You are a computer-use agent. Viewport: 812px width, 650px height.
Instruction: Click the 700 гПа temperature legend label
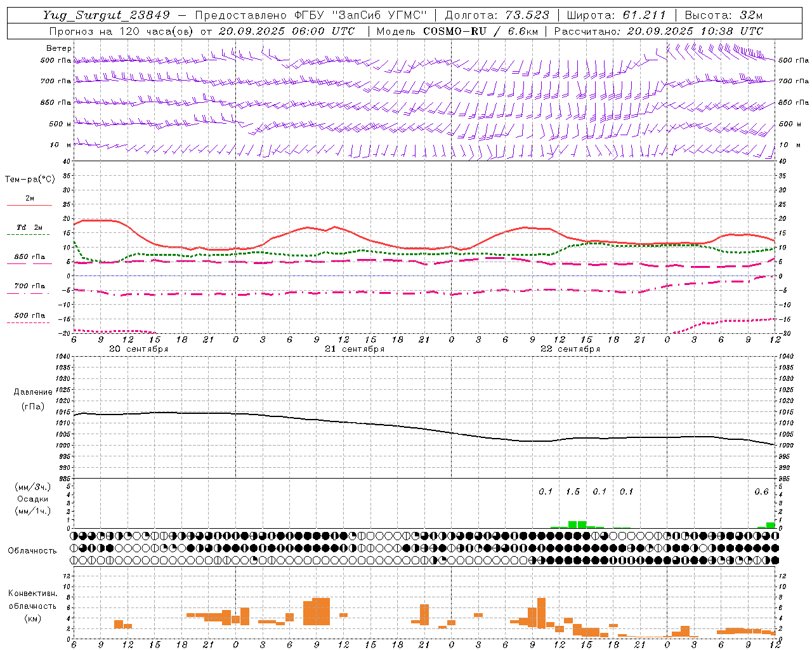pyautogui.click(x=30, y=286)
